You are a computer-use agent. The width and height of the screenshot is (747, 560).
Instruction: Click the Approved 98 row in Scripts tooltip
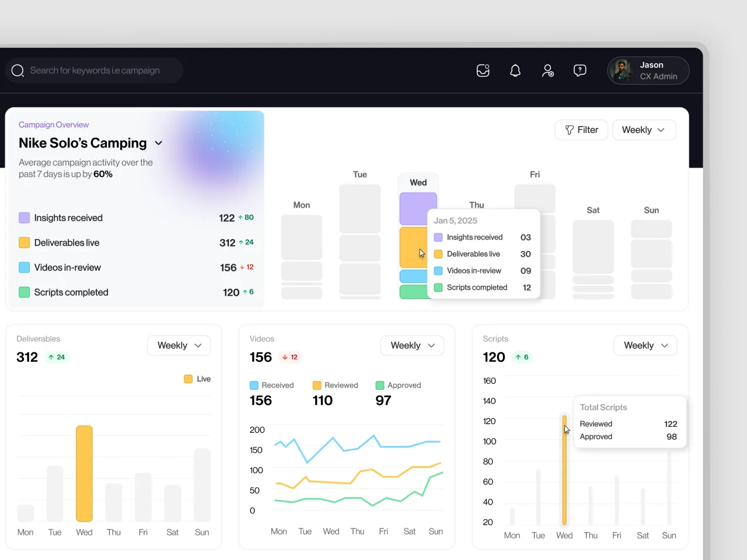629,437
